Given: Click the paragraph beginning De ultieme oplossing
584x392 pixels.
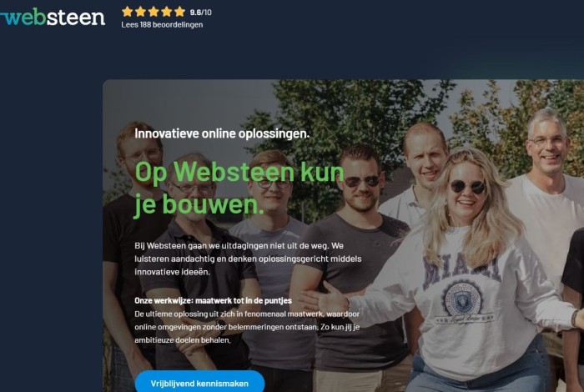Looking at the screenshot, I should click(247, 327).
